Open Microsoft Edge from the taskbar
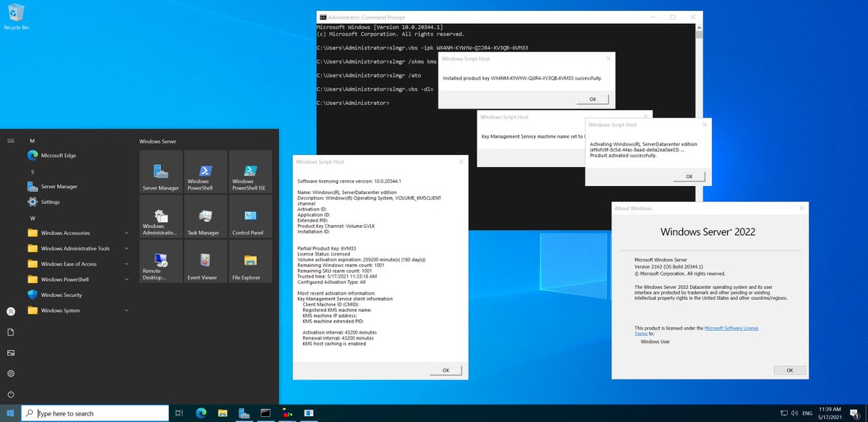 [x=200, y=413]
